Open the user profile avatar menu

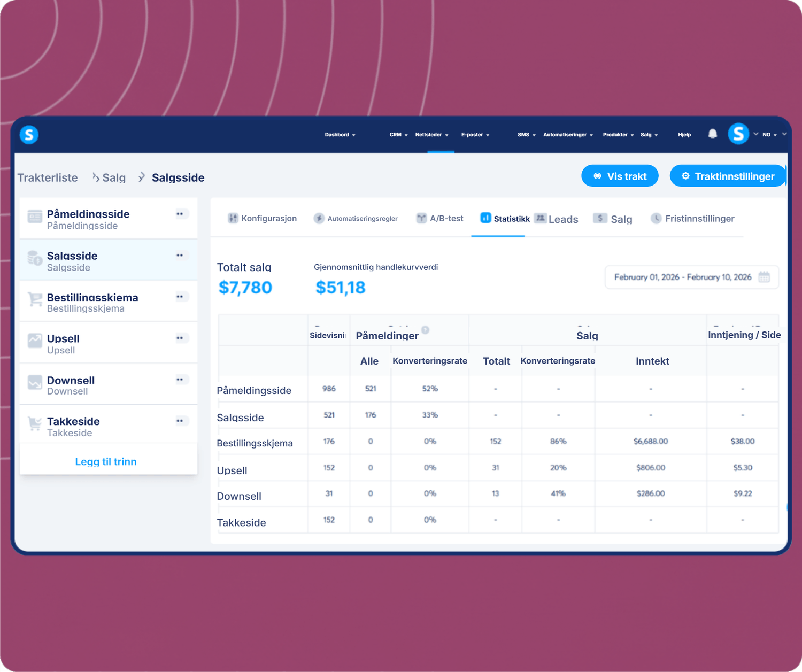738,134
